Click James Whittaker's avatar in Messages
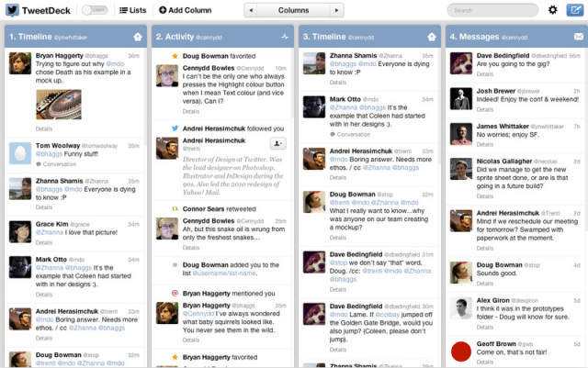This screenshot has height=368, width=588. [461, 134]
